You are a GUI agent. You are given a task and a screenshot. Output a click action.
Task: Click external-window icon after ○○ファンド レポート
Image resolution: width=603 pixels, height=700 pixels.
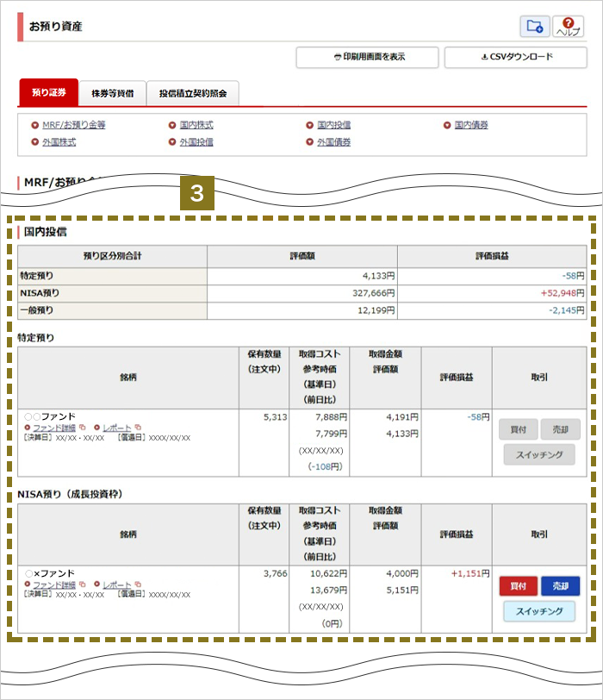point(138,428)
